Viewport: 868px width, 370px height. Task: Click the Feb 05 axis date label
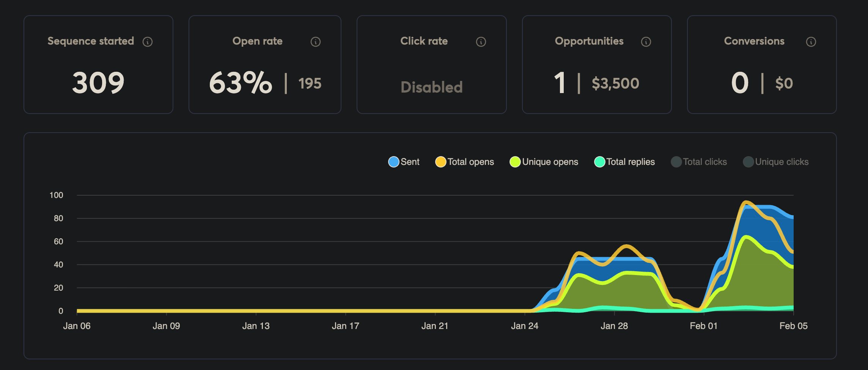click(793, 326)
